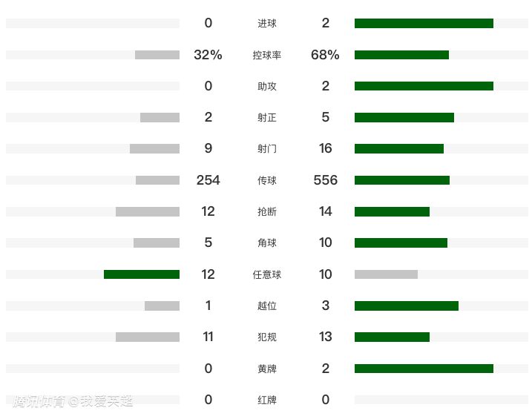Click the green 68% possession bar
The image size is (532, 419).
pyautogui.click(x=401, y=55)
